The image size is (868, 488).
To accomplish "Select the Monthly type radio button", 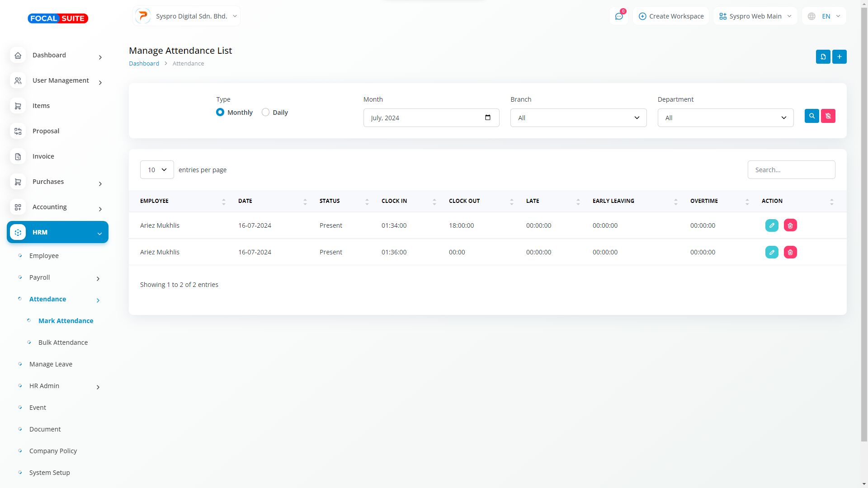I will click(220, 112).
